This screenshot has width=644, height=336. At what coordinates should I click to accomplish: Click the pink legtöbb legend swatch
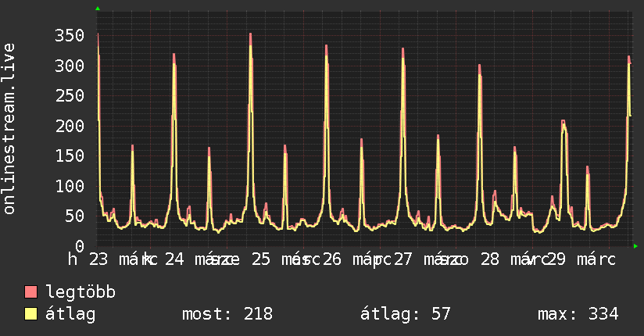coord(30,291)
